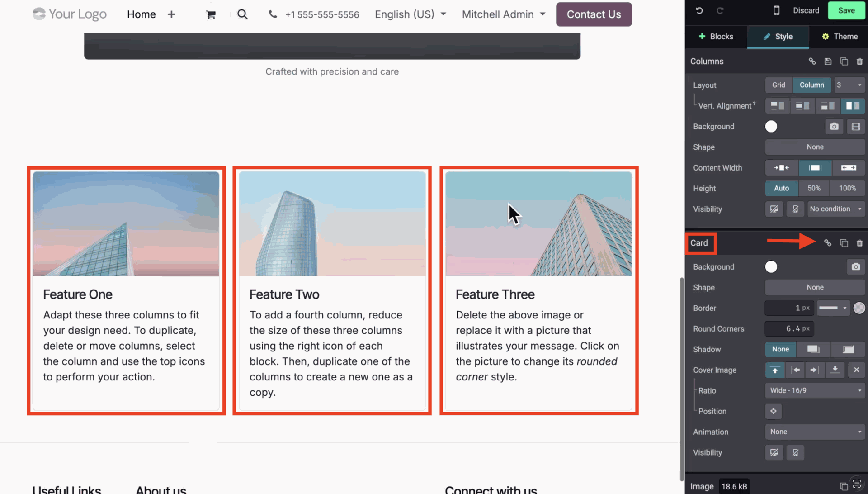Save Columns block with floppy icon
Screen dimensions: 868x494
[828, 62]
